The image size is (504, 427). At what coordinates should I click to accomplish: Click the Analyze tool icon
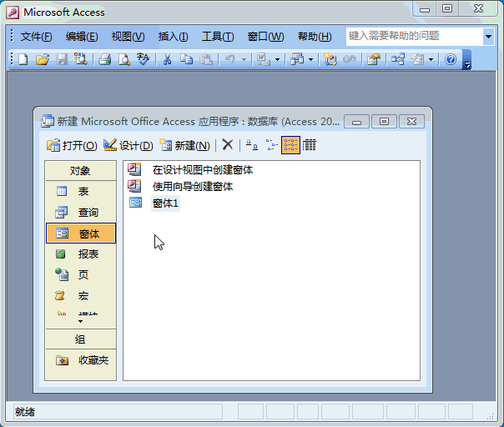(x=297, y=60)
